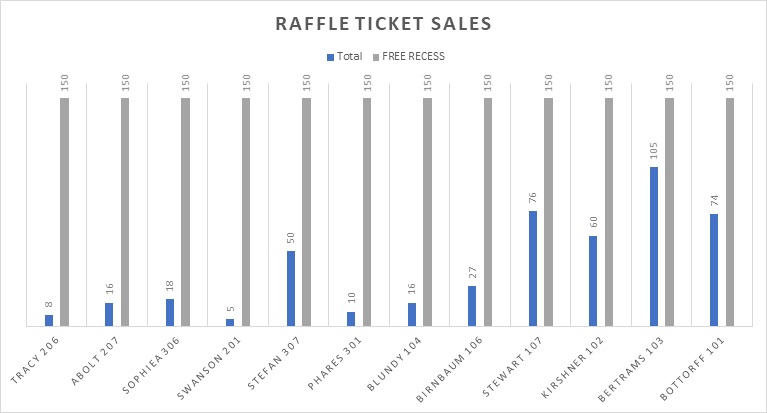The height and width of the screenshot is (413, 767).
Task: Select the FREE RECESS legend label
Action: point(415,56)
